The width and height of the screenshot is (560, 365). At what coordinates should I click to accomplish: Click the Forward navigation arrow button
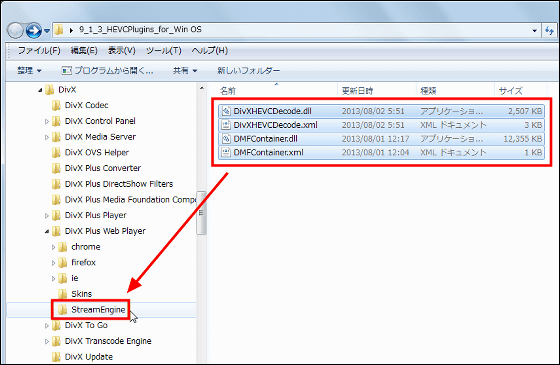point(34,31)
